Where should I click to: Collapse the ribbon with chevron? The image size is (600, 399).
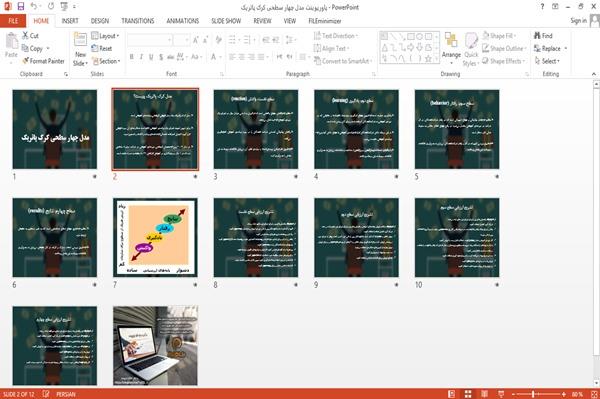pos(594,73)
